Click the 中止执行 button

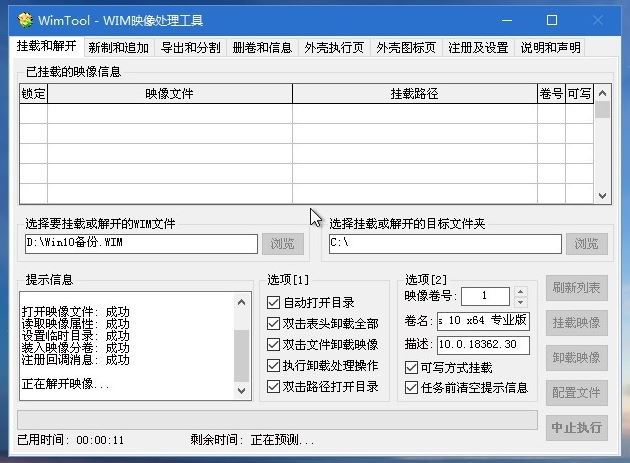(576, 427)
